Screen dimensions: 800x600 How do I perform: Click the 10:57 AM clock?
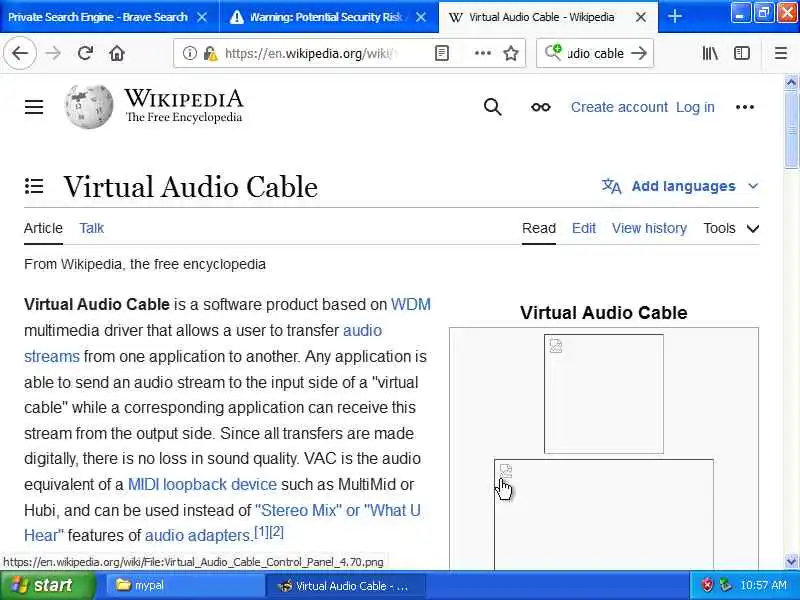tap(763, 585)
